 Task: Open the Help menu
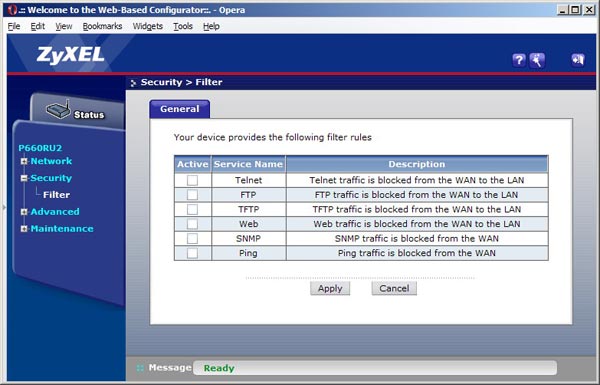click(x=211, y=26)
